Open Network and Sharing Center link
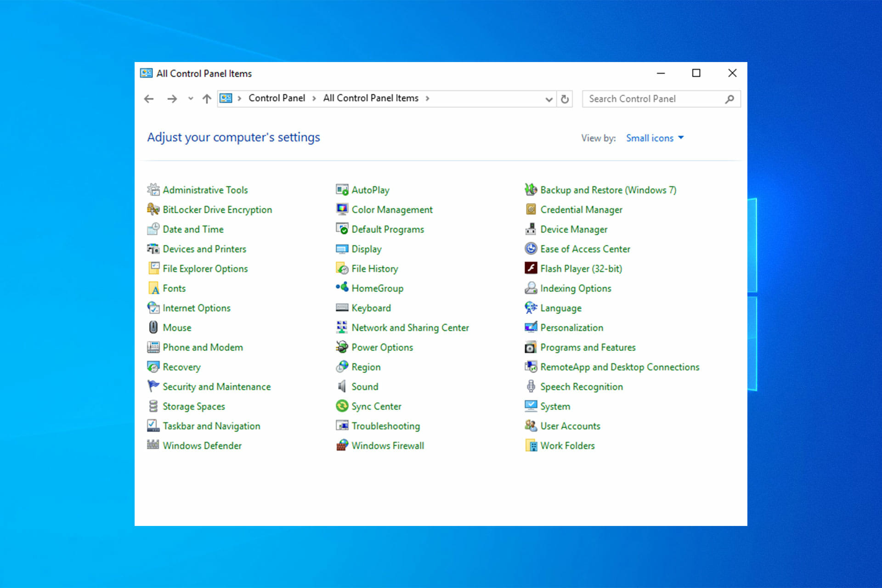The image size is (882, 588). click(410, 328)
